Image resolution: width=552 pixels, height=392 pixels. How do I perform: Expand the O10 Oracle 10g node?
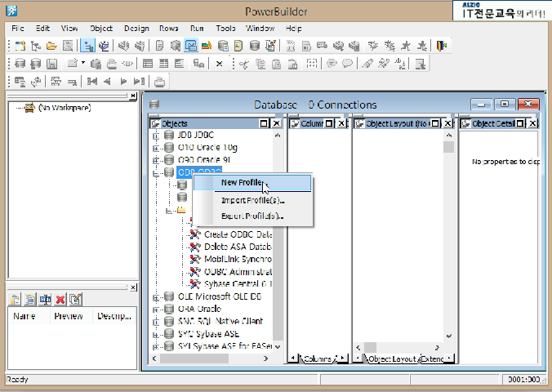pyautogui.click(x=156, y=149)
